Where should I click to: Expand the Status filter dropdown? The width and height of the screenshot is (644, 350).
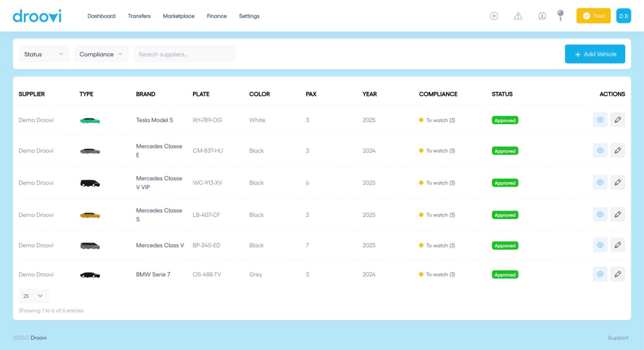pos(44,54)
